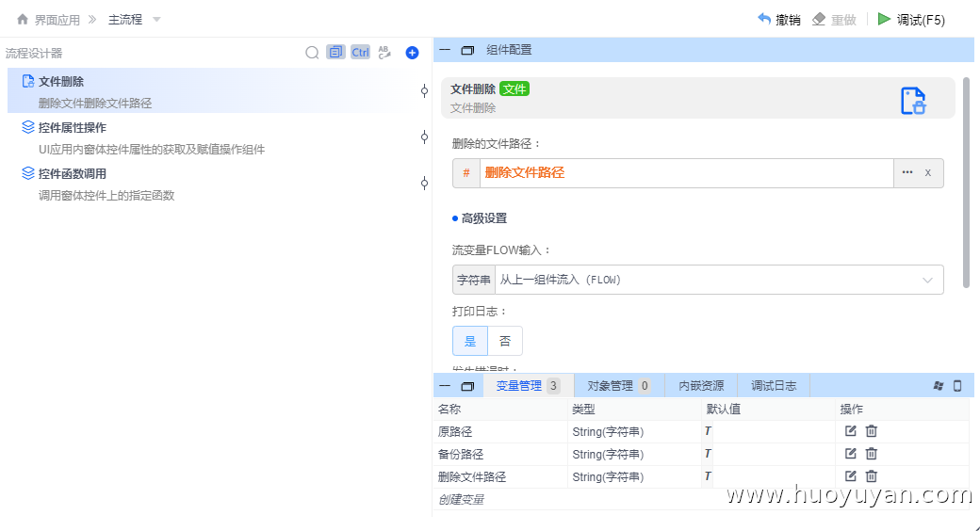Click the 删除文件路径 input field
The height and width of the screenshot is (531, 980).
click(686, 173)
